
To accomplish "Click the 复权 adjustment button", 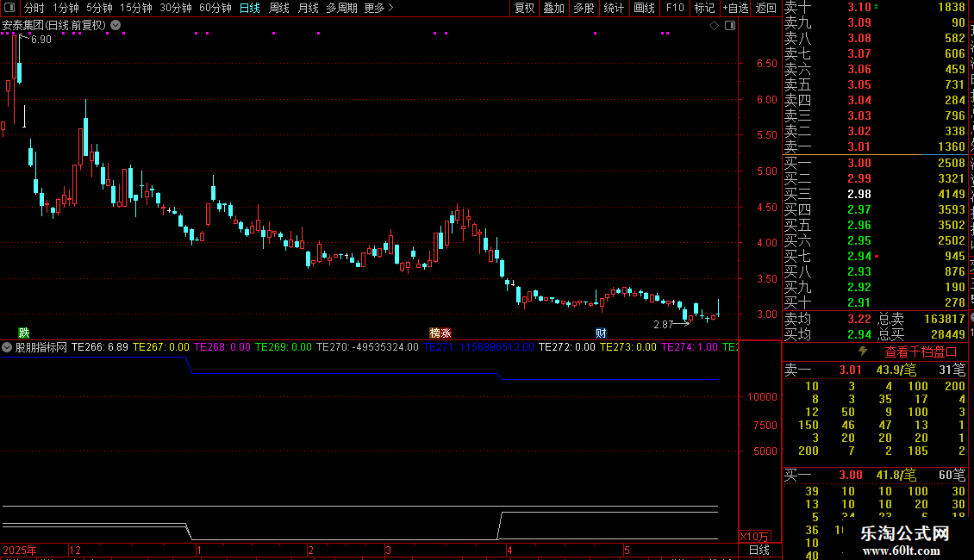I will (x=524, y=8).
